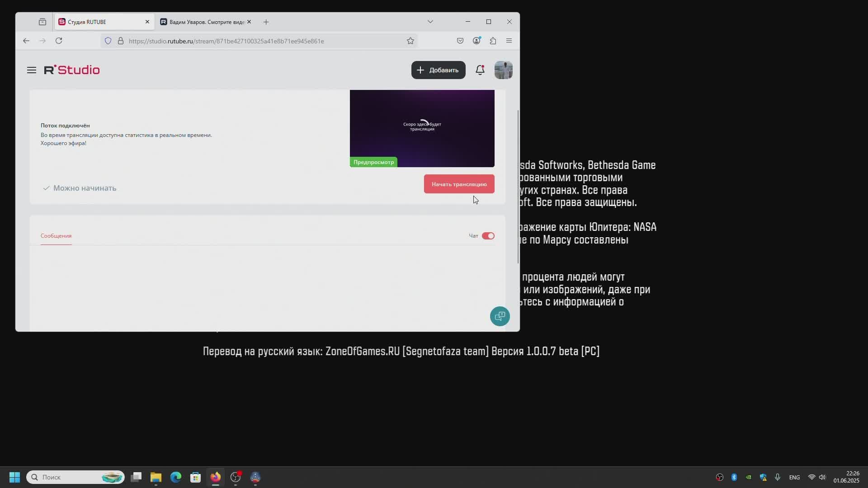This screenshot has width=868, height=488.
Task: Open the Starfield game taskbar icon
Action: click(255, 477)
